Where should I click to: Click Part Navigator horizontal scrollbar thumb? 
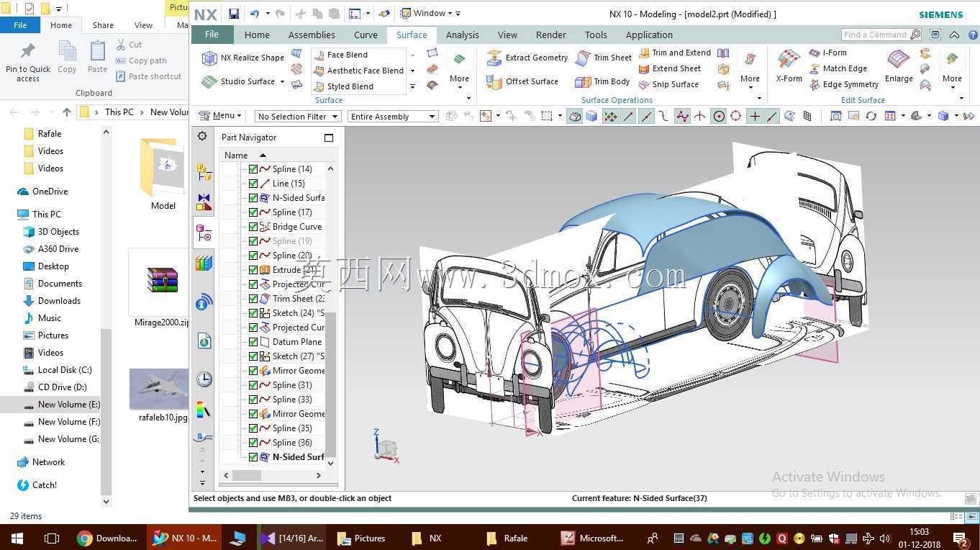coord(247,475)
